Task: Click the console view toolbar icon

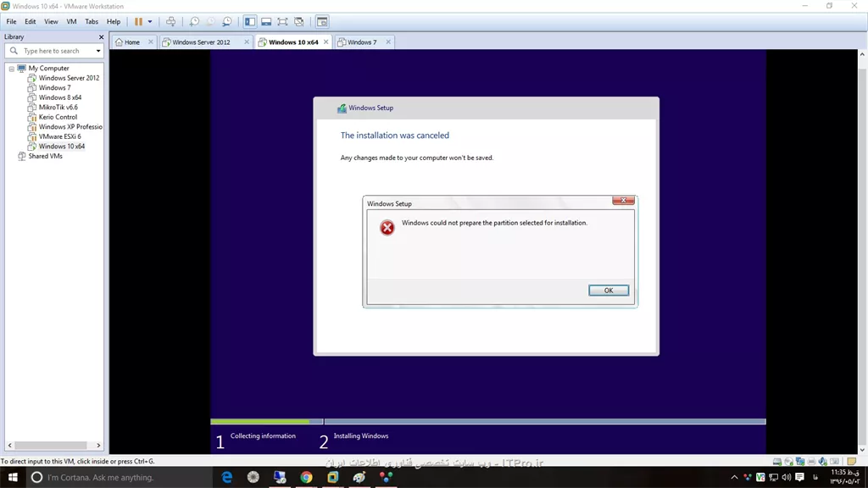Action: tap(322, 21)
